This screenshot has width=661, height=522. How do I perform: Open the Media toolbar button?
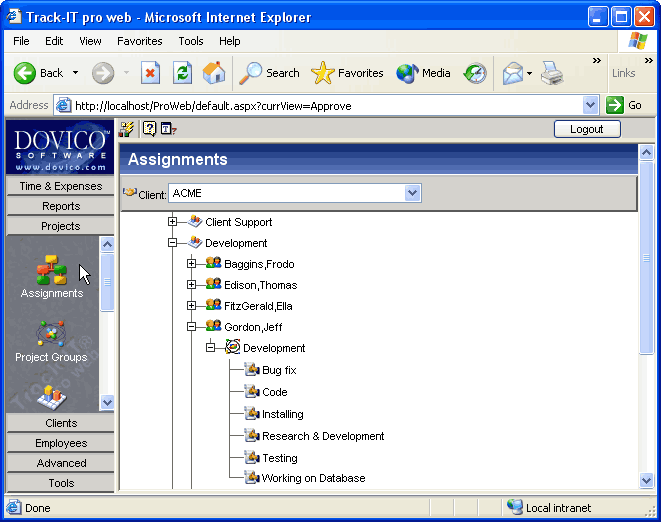tap(423, 73)
